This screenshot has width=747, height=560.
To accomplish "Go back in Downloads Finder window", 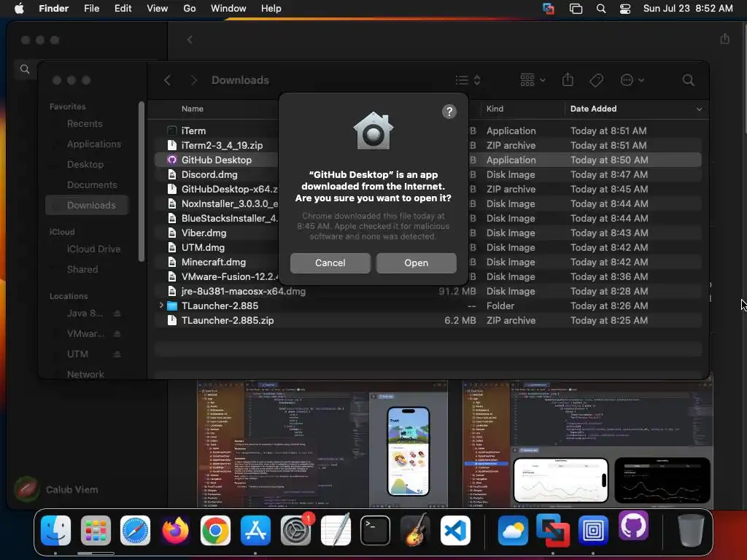I will tap(167, 80).
